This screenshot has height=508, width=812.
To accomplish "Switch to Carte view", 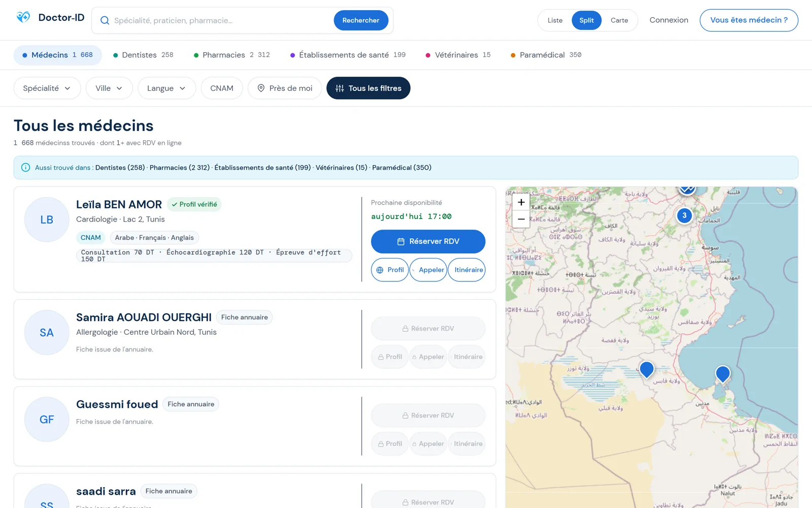I will click(x=619, y=20).
